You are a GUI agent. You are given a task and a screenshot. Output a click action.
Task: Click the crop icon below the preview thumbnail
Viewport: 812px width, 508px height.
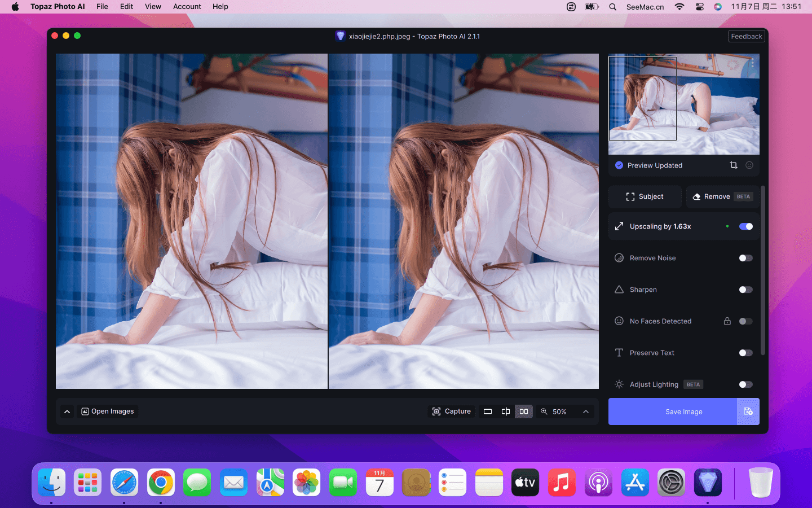733,165
